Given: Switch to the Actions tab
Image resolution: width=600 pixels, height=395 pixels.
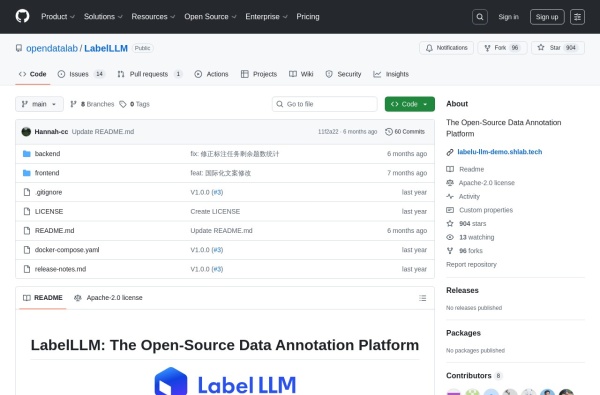Looking at the screenshot, I should pyautogui.click(x=212, y=74).
